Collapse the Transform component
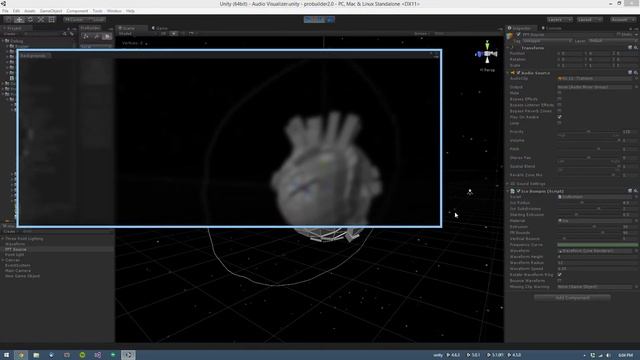 coord(509,48)
